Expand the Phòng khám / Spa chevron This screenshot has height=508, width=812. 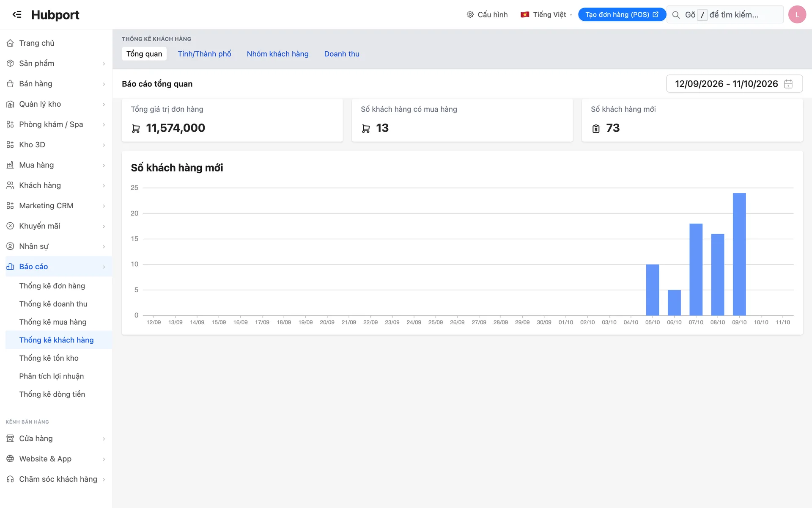[104, 124]
